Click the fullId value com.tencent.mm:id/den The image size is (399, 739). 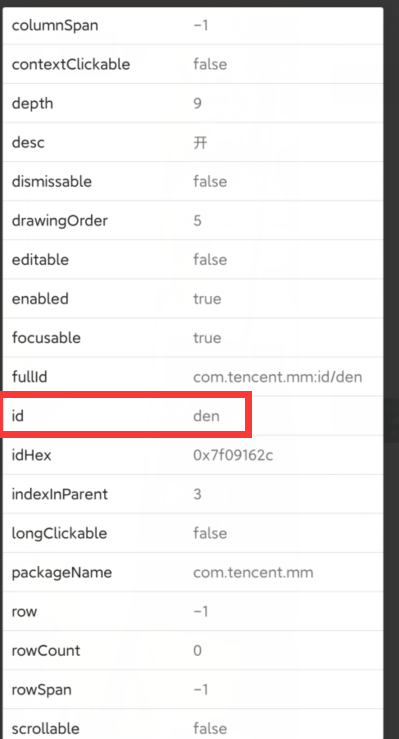click(x=278, y=377)
